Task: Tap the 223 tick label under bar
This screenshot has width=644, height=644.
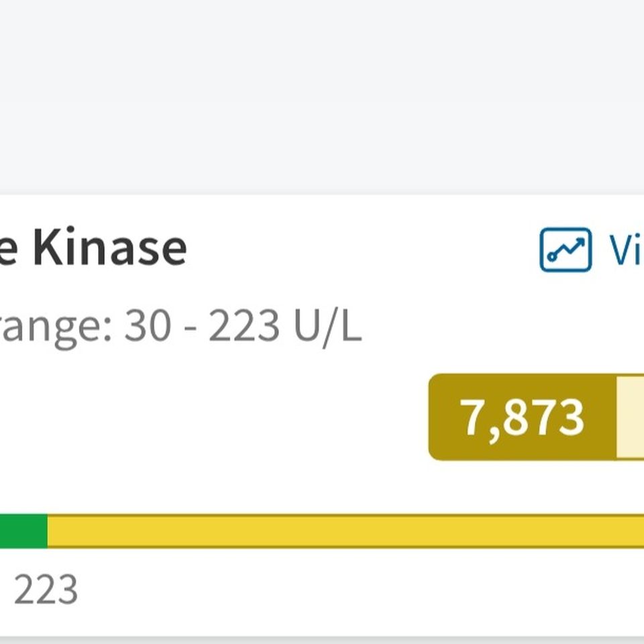Action: (46, 590)
